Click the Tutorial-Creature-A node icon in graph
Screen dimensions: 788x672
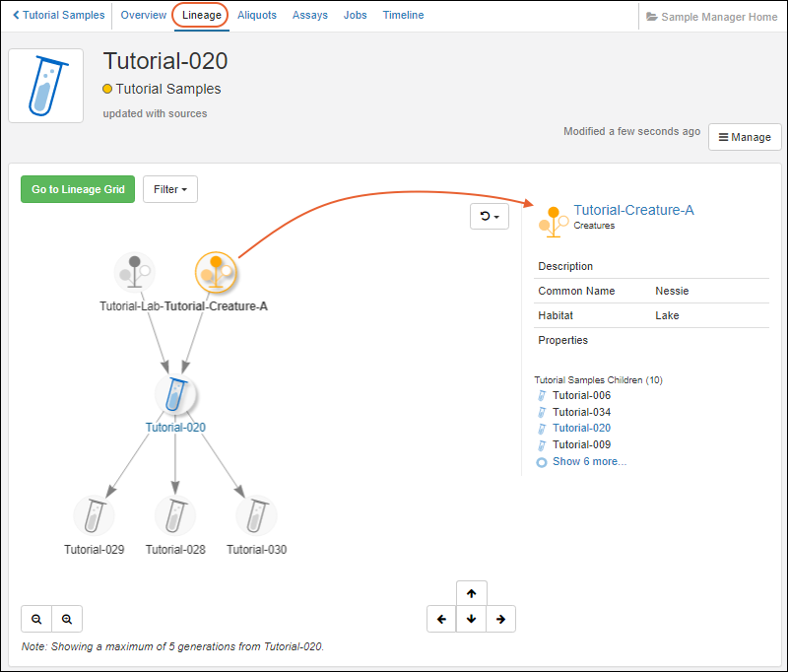216,272
